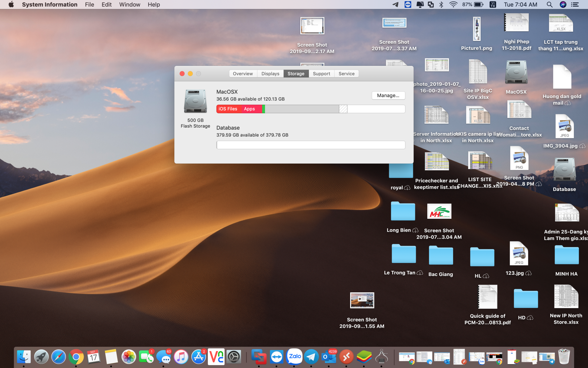Open Zalo app in the dock

pyautogui.click(x=294, y=357)
